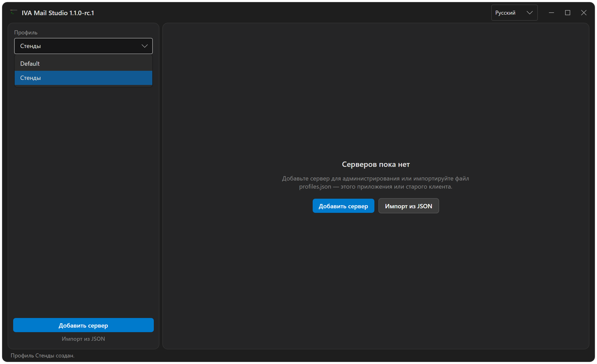Click the profiles.json description text
Viewport: 597px width, 364px height.
[x=376, y=183]
